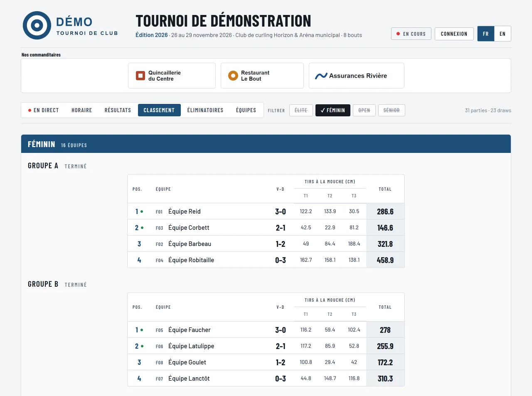The width and height of the screenshot is (532, 396).
Task: Select the Classement tab
Action: pos(159,110)
